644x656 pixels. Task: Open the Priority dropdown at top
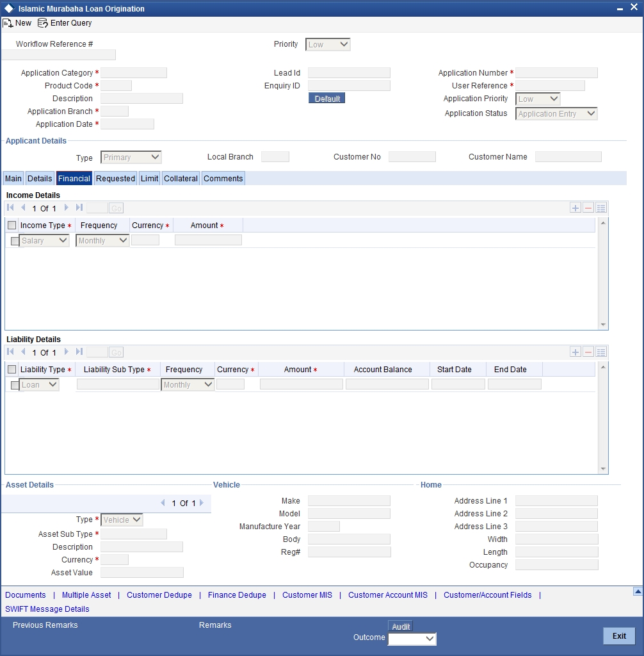[328, 44]
